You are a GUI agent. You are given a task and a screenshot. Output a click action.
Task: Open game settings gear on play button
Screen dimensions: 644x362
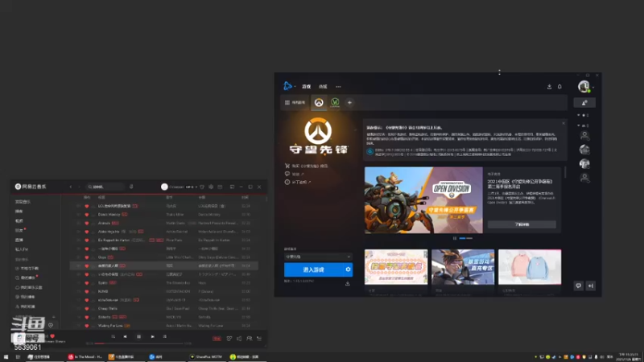coord(348,269)
